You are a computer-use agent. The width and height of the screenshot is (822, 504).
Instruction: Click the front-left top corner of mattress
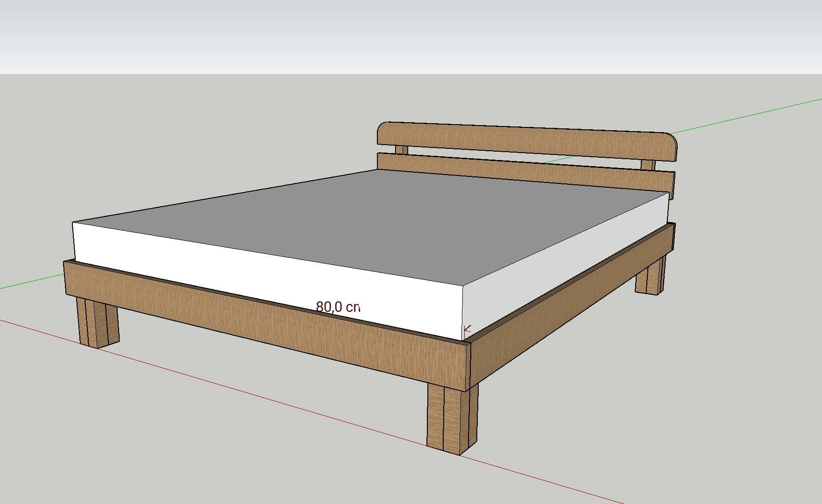point(73,223)
